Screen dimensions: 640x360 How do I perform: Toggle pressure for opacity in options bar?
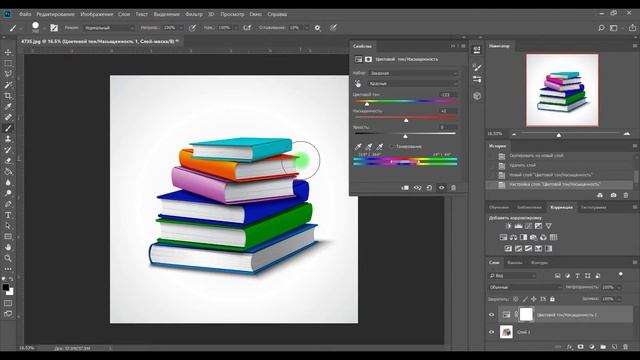click(x=192, y=28)
